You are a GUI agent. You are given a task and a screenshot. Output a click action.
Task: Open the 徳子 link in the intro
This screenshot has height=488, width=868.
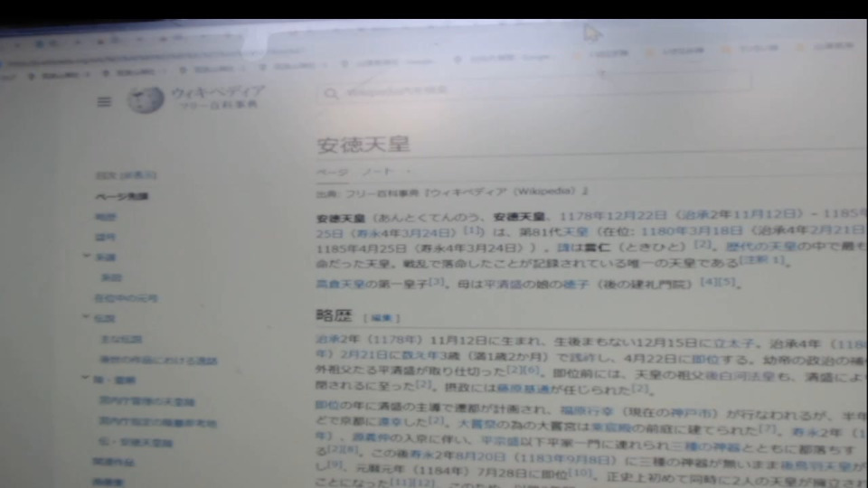[576, 285]
